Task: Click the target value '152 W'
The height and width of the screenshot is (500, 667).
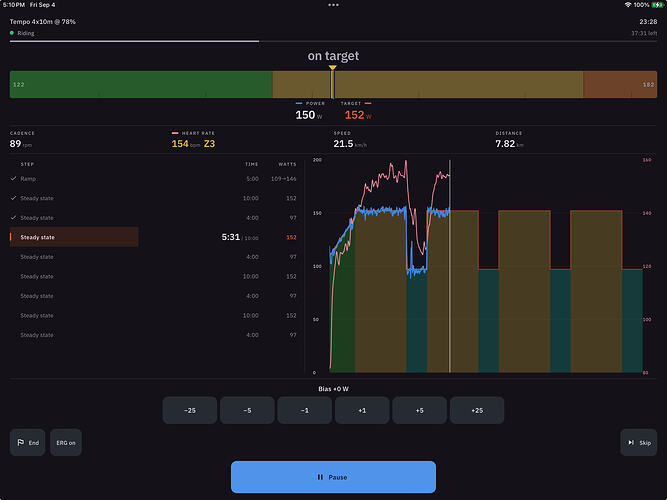Action: 358,115
